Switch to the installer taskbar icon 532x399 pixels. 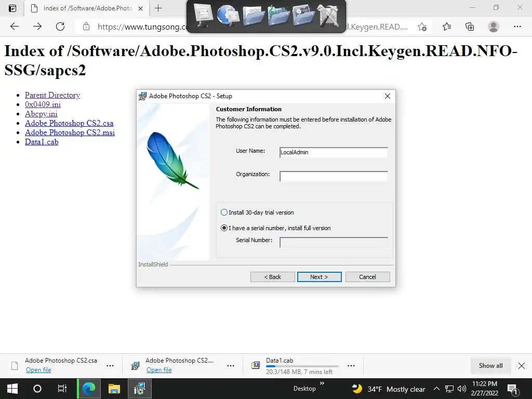(x=139, y=389)
